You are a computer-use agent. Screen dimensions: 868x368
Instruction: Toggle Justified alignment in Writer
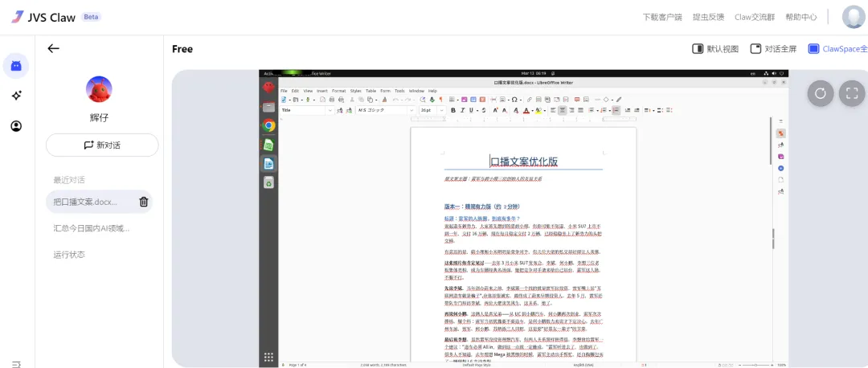pos(581,110)
